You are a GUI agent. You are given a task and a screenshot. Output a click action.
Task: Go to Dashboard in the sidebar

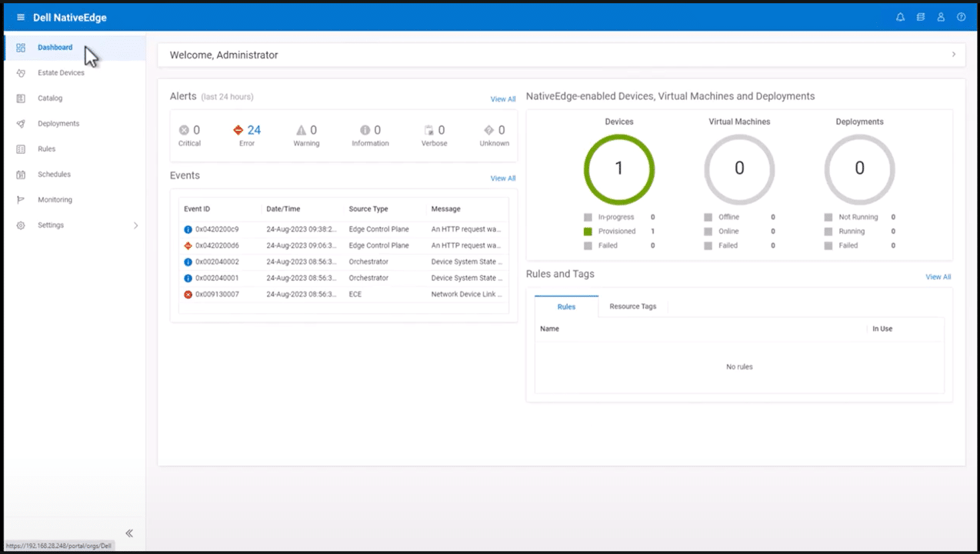click(x=75, y=48)
